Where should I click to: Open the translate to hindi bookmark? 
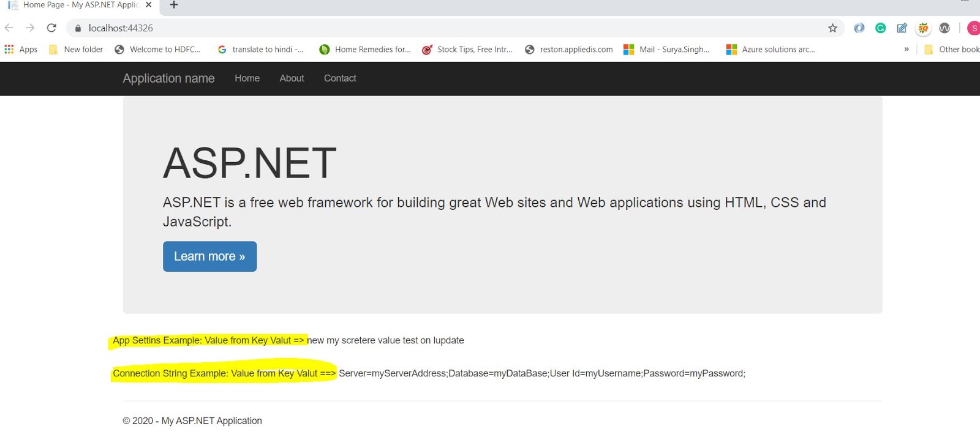[260, 50]
